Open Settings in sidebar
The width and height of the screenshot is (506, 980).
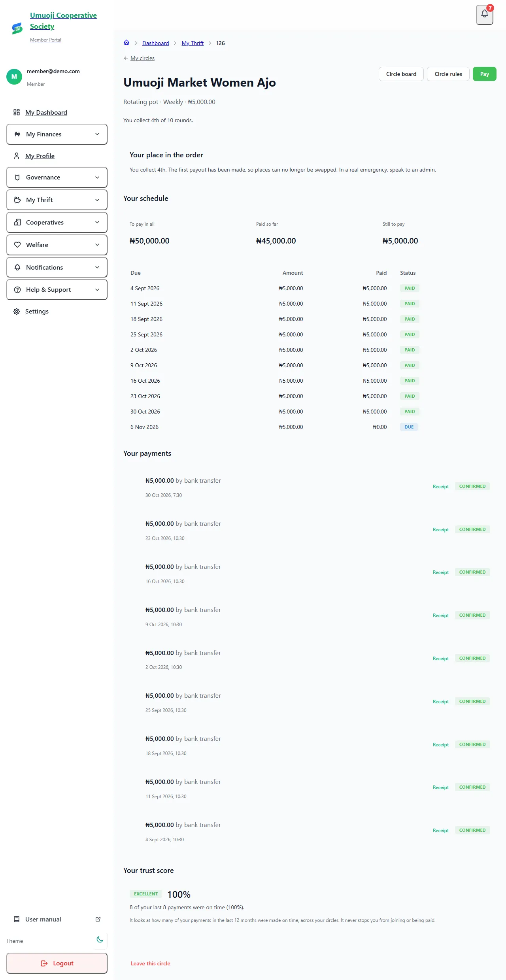click(37, 312)
